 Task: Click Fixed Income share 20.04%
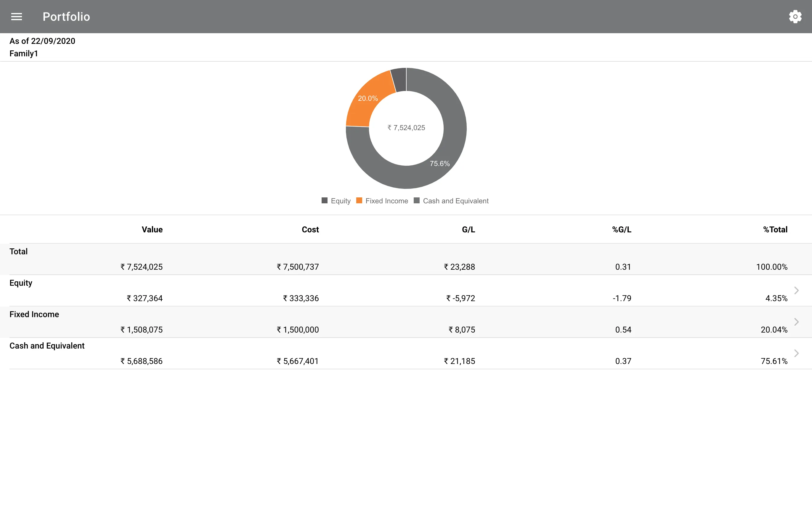pos(774,330)
